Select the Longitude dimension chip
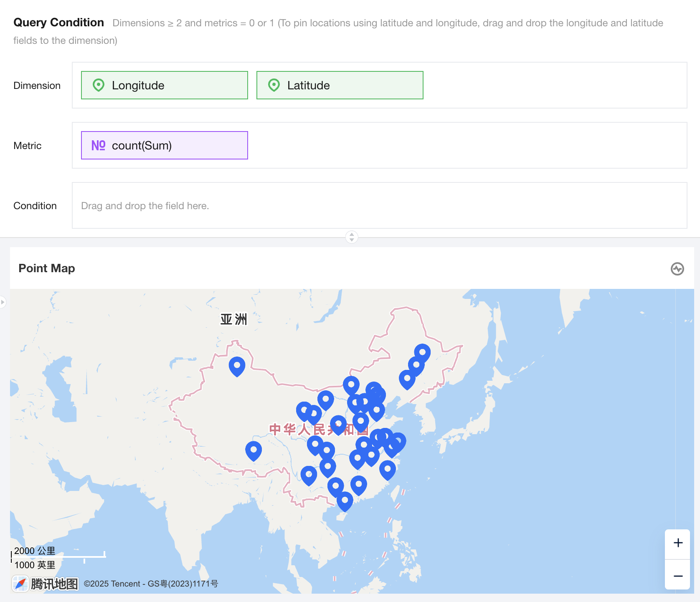 (x=164, y=85)
